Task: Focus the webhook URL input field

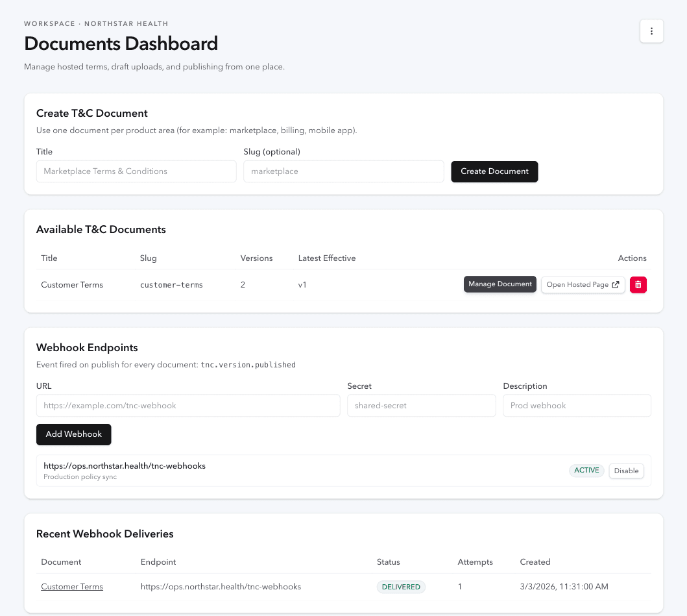Action: point(187,405)
